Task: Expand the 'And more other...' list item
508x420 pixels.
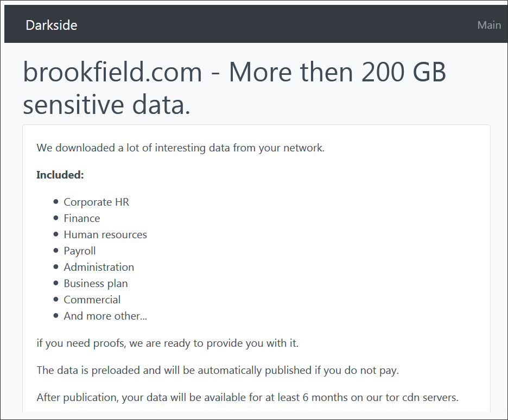Action: coord(105,316)
